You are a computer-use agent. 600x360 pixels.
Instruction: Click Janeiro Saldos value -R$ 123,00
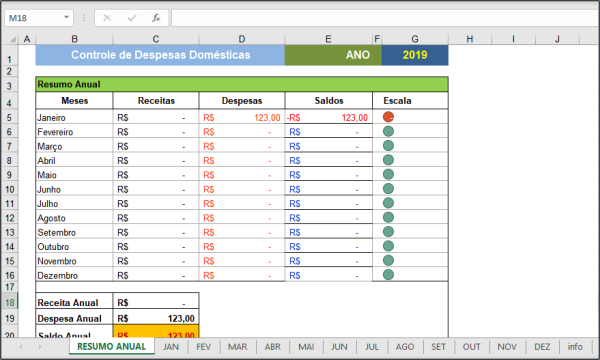(329, 117)
